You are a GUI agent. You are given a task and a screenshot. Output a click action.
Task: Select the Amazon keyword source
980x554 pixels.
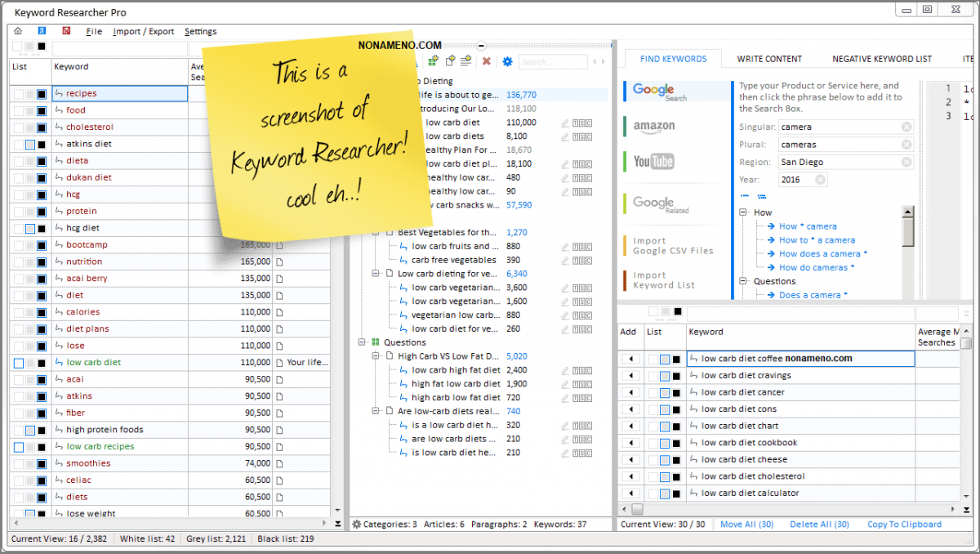[654, 126]
